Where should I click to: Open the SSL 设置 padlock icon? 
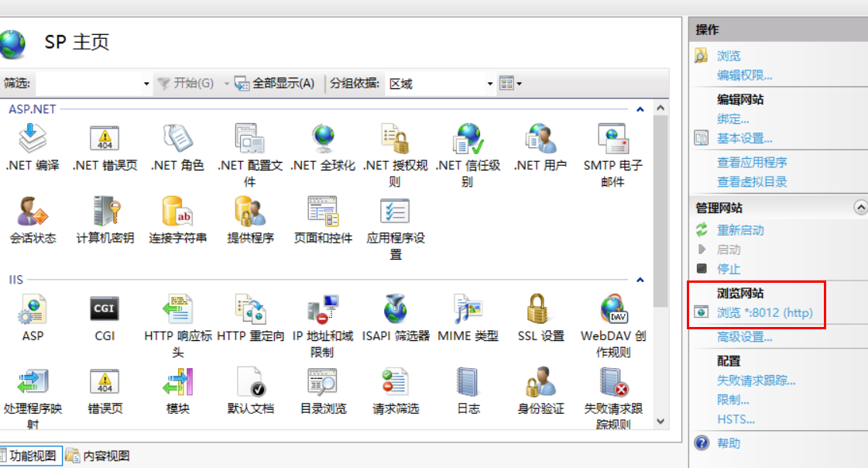coord(537,309)
